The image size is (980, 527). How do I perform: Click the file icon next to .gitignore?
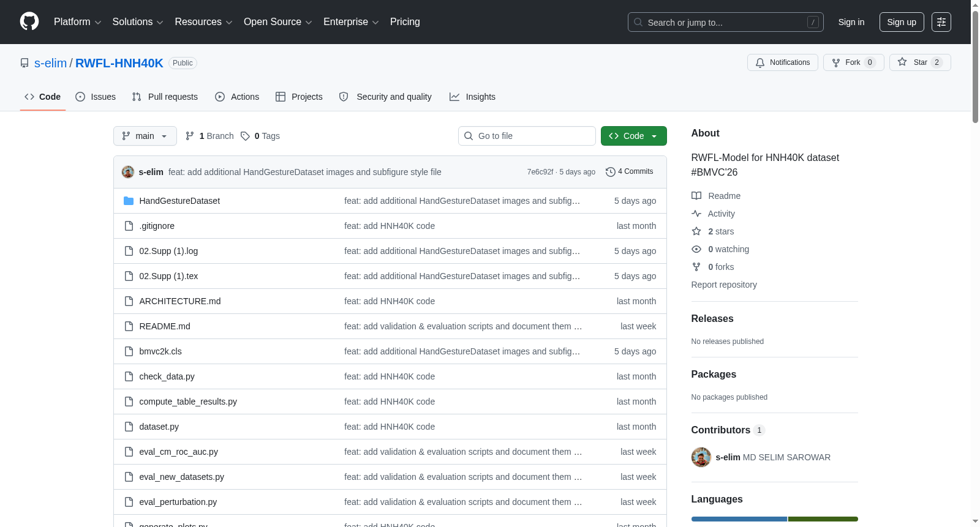129,226
